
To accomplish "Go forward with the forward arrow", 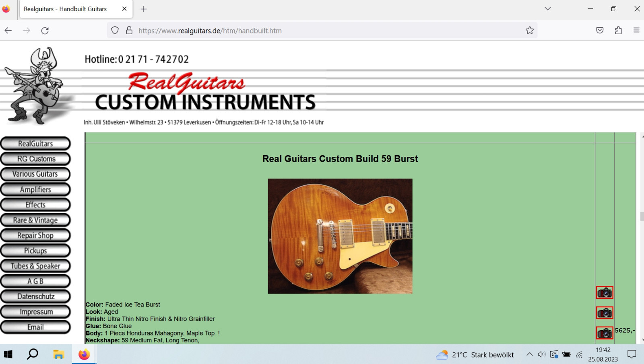I will point(27,31).
